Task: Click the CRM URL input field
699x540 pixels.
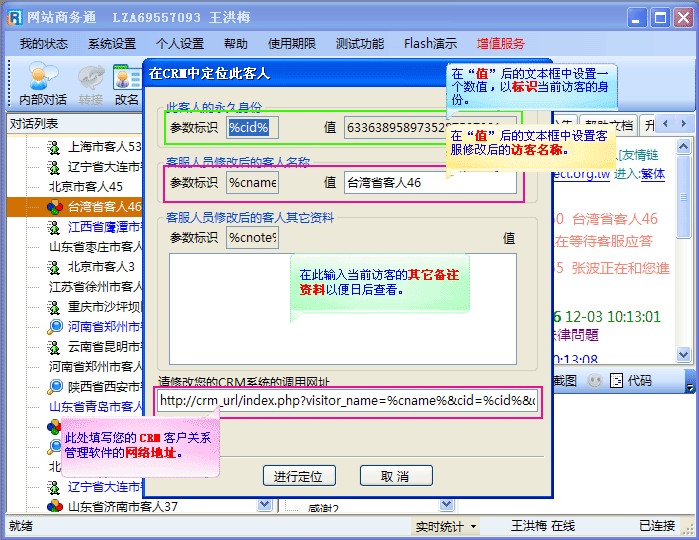Action: tap(347, 401)
